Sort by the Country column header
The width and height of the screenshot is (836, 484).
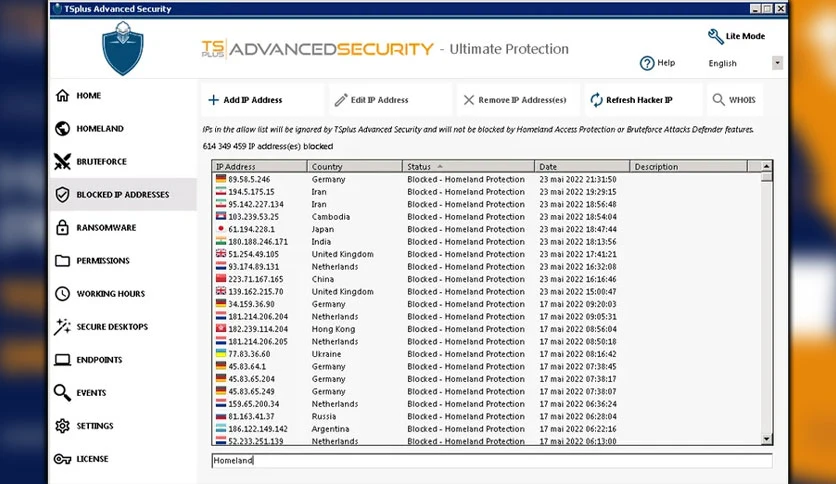(355, 166)
